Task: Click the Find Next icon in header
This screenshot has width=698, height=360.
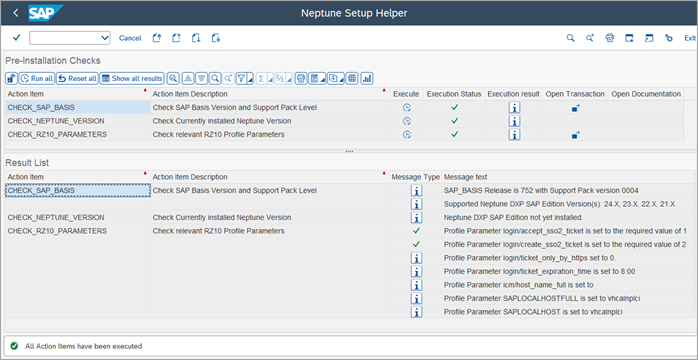Action: (590, 38)
